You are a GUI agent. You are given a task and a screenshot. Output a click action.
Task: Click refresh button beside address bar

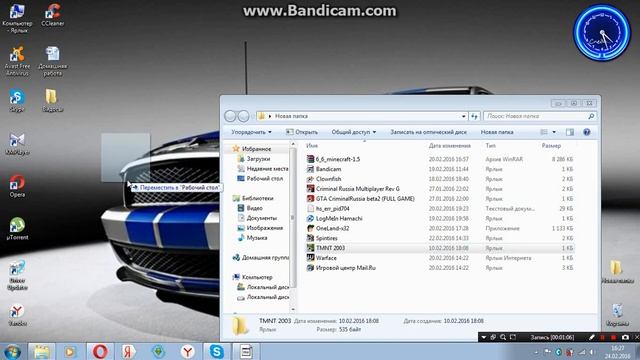(x=474, y=116)
